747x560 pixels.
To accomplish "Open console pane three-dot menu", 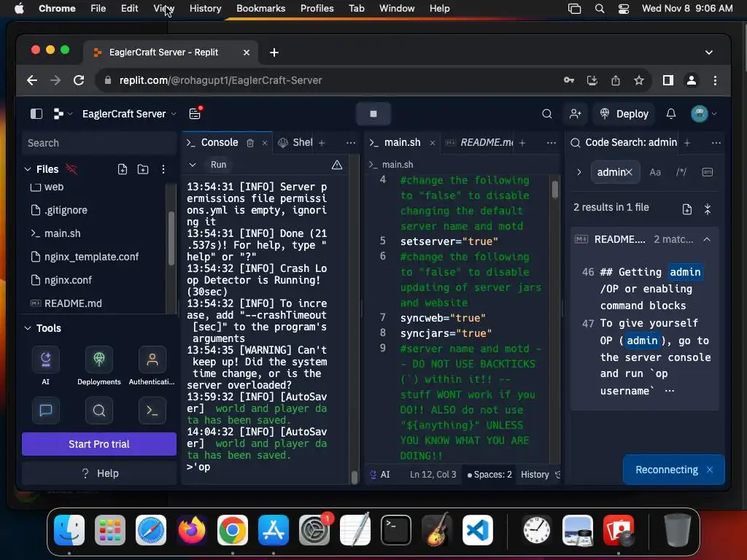I will [x=351, y=143].
